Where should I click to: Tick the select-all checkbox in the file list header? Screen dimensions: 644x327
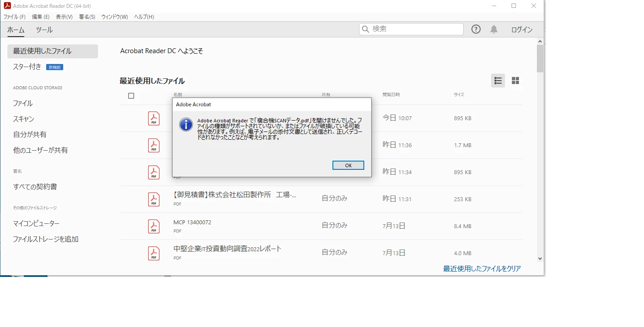(131, 96)
